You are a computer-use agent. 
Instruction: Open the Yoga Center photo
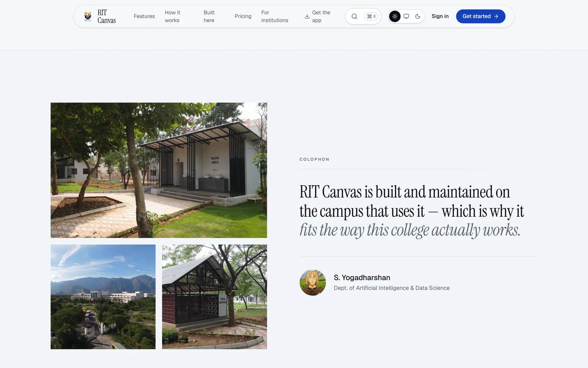click(214, 297)
